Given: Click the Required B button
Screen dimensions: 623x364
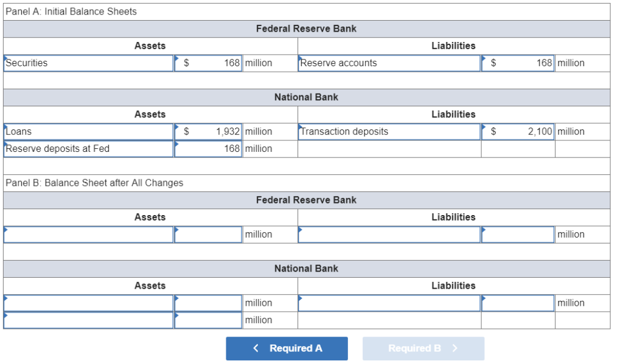Looking at the screenshot, I should [x=423, y=348].
